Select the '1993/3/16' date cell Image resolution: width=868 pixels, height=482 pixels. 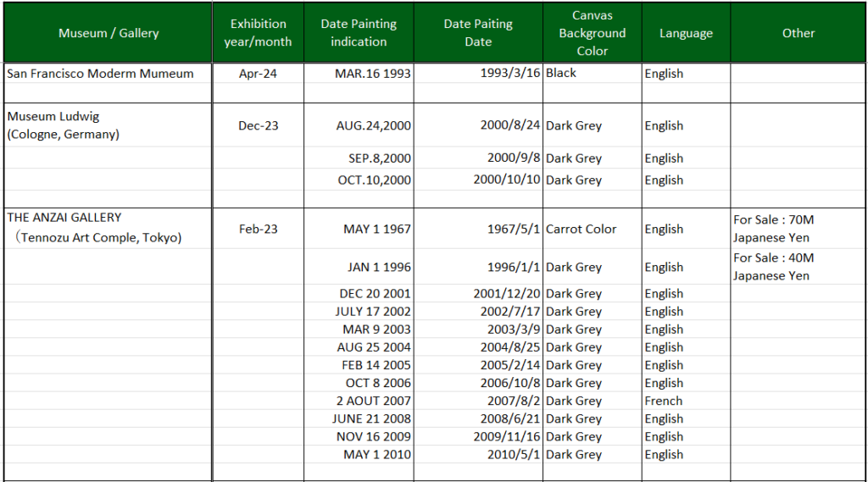click(x=478, y=74)
